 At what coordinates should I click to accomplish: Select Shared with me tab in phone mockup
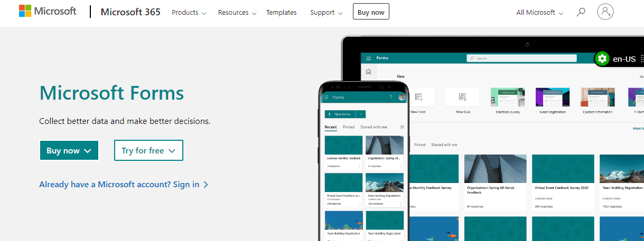coord(374,127)
